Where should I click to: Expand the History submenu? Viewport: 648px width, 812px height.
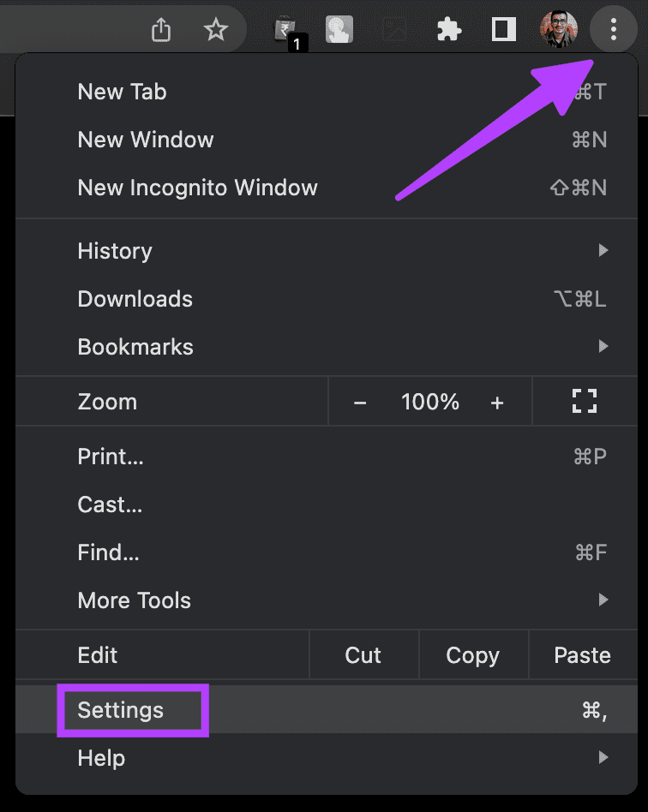point(327,251)
